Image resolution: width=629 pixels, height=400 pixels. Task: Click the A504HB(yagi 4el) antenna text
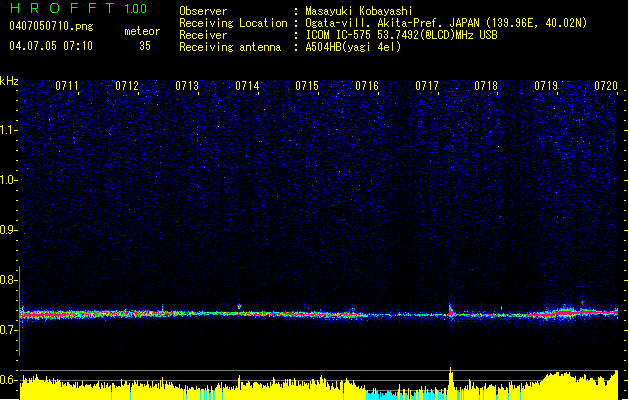[x=353, y=47]
